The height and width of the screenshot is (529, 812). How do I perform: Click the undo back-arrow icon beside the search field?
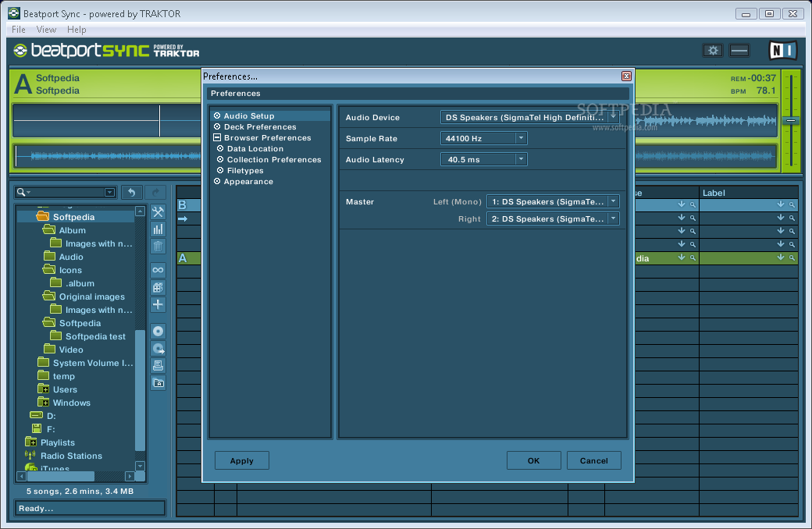pyautogui.click(x=131, y=193)
